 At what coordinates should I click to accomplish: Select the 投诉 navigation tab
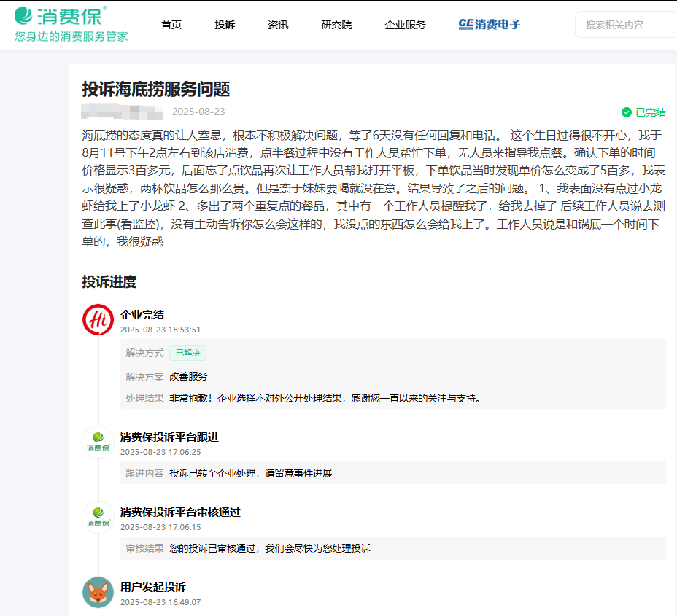tap(225, 25)
